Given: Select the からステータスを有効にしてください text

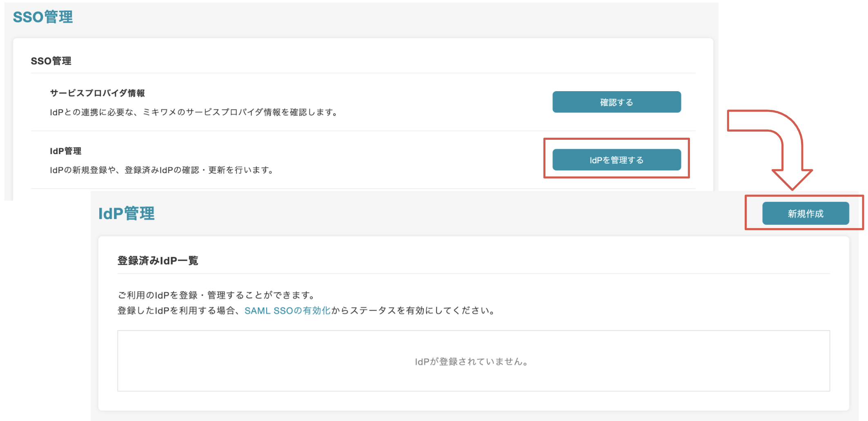Looking at the screenshot, I should pos(413,311).
